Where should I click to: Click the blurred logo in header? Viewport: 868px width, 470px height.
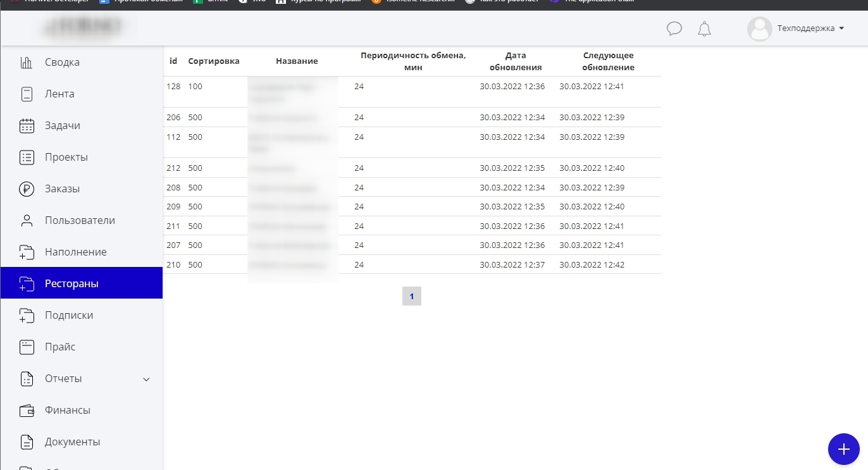point(82,28)
